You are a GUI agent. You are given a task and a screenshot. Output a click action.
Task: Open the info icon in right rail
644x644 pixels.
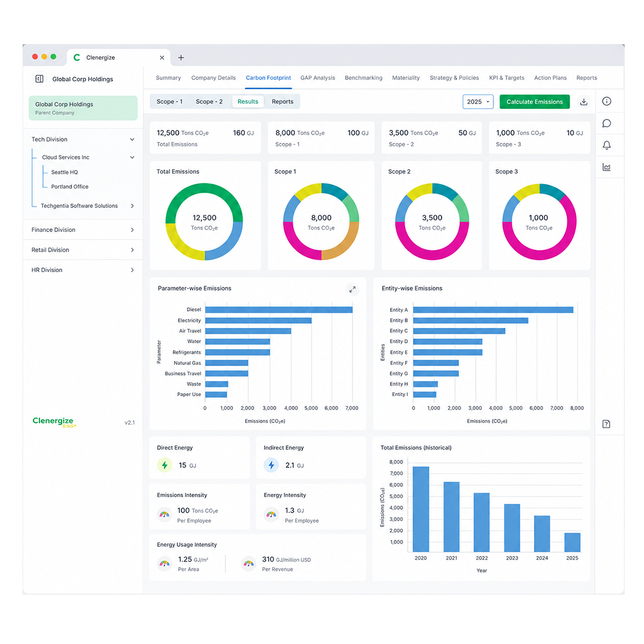pyautogui.click(x=606, y=101)
